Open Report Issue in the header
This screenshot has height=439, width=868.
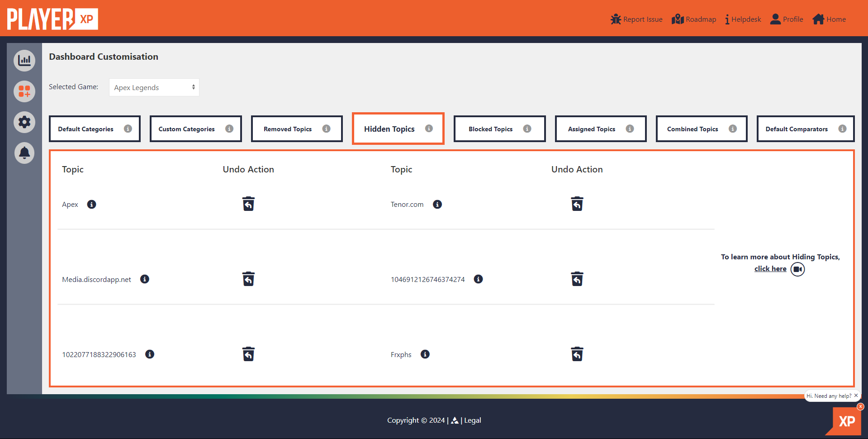point(636,19)
